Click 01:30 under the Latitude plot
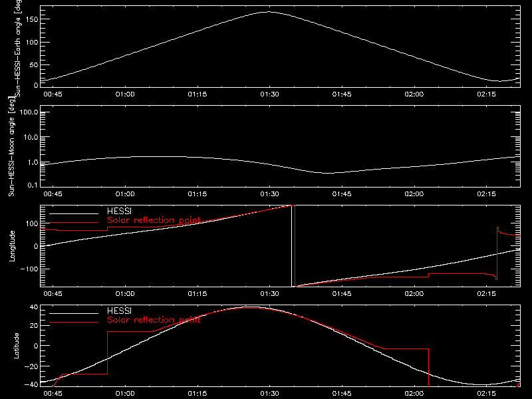 click(x=270, y=394)
